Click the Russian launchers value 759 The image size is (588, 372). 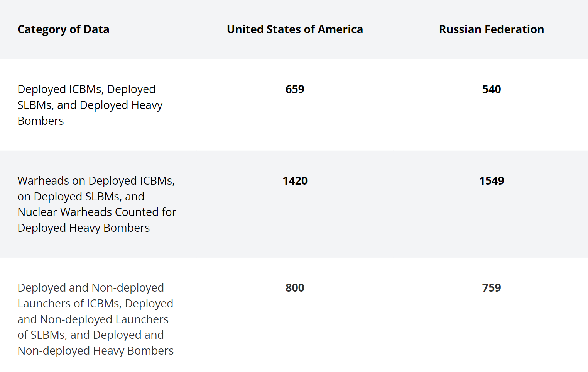point(491,288)
